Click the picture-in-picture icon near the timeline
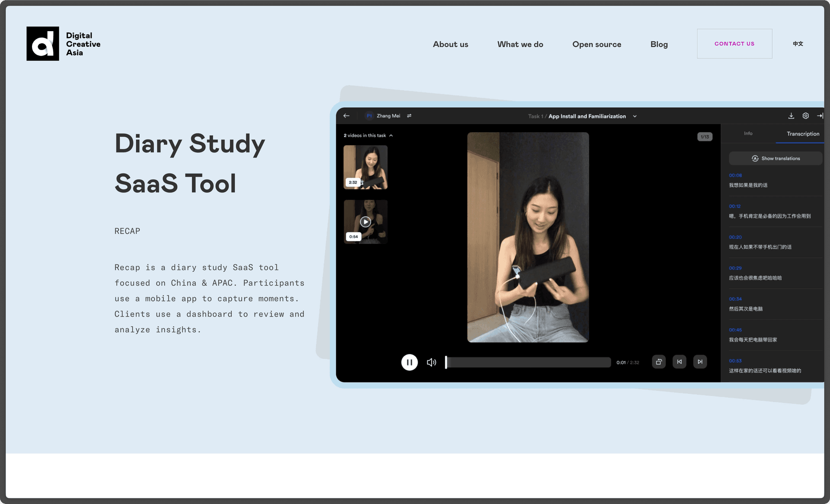This screenshot has width=830, height=504. click(659, 362)
